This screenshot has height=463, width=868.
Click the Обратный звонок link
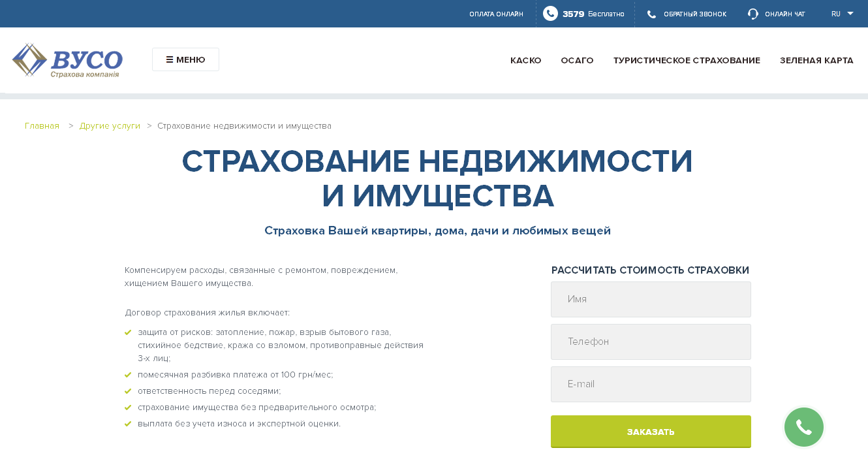[x=694, y=14]
